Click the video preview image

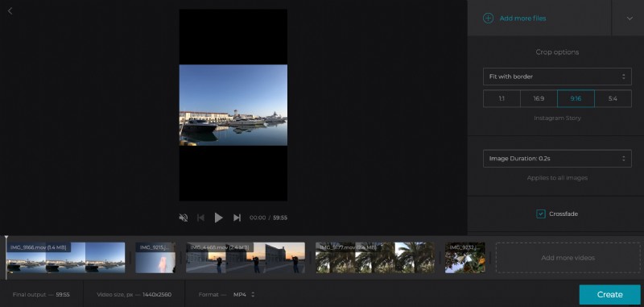click(233, 105)
